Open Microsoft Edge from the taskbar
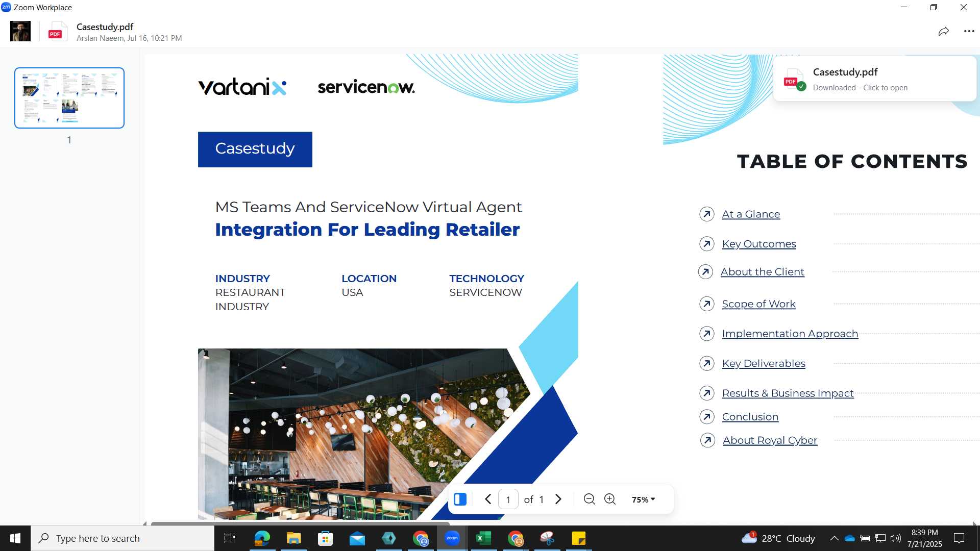The image size is (980, 551). click(x=262, y=538)
